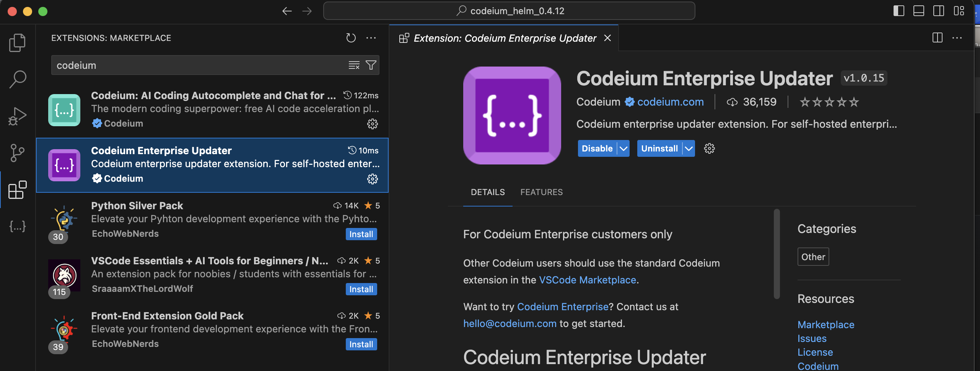Viewport: 980px width, 371px height.
Task: Expand the Disable button dropdown arrow
Action: click(x=623, y=148)
